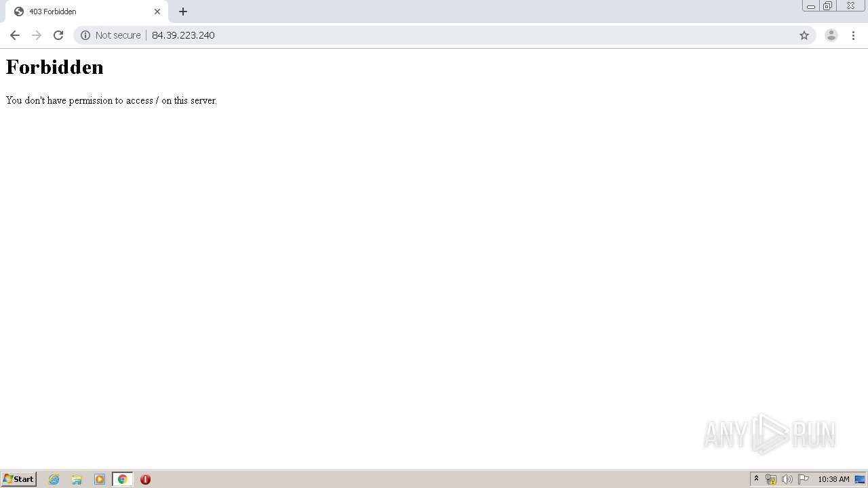Restore down the Chrome window
Image resolution: width=868 pixels, height=488 pixels.
pos(828,6)
